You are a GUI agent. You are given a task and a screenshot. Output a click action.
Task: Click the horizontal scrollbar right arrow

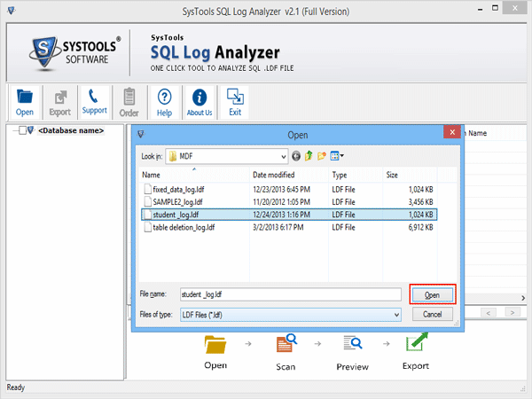tap(523, 298)
